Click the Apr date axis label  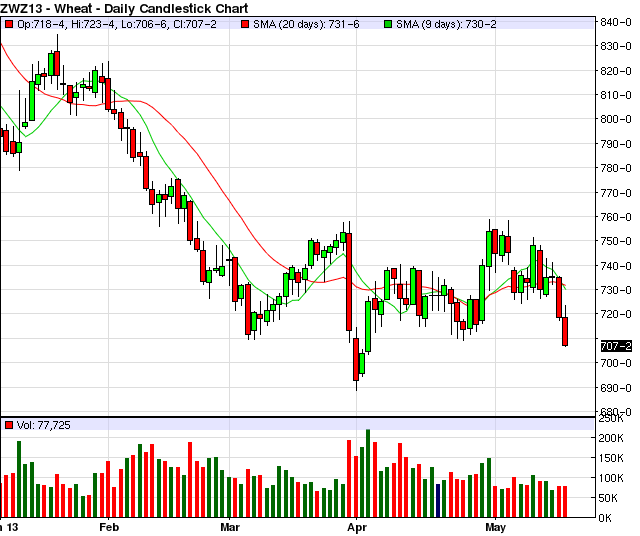pos(357,527)
